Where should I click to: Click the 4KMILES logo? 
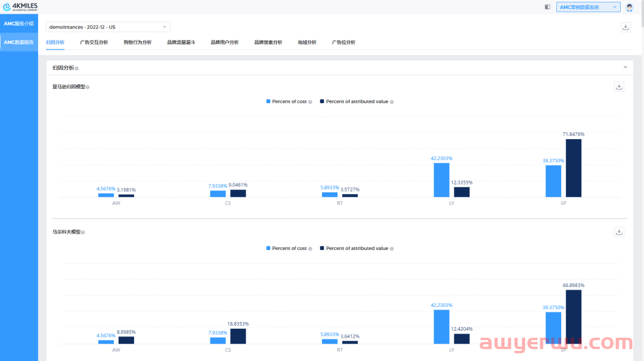click(20, 7)
